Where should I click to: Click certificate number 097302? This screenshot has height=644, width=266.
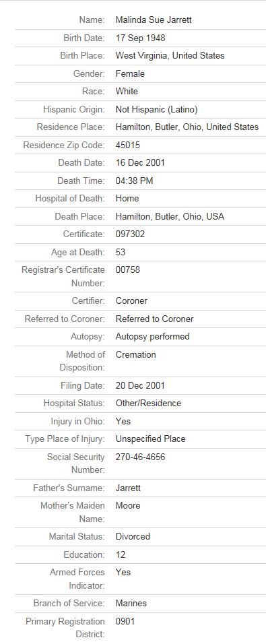(130, 234)
